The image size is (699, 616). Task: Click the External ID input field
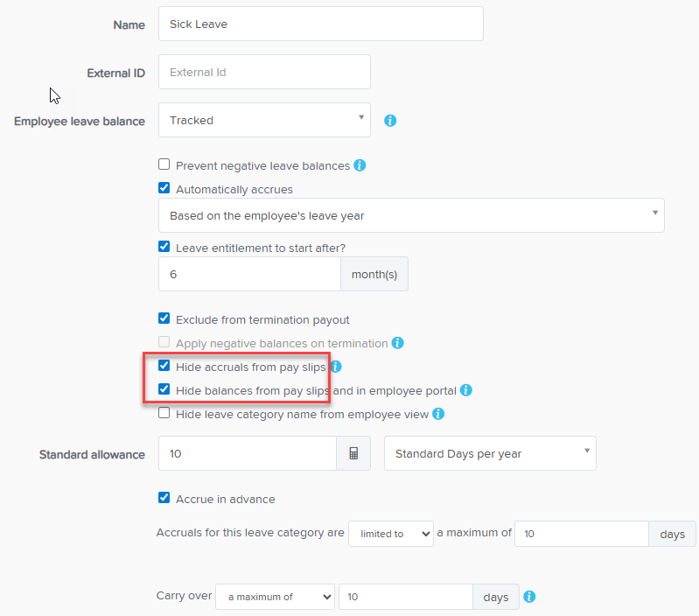pos(264,73)
